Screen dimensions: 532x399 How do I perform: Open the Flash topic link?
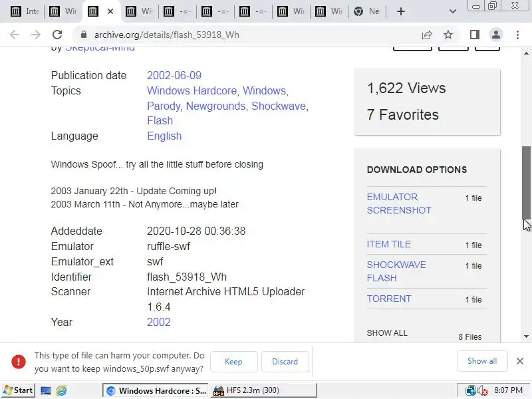tap(160, 121)
